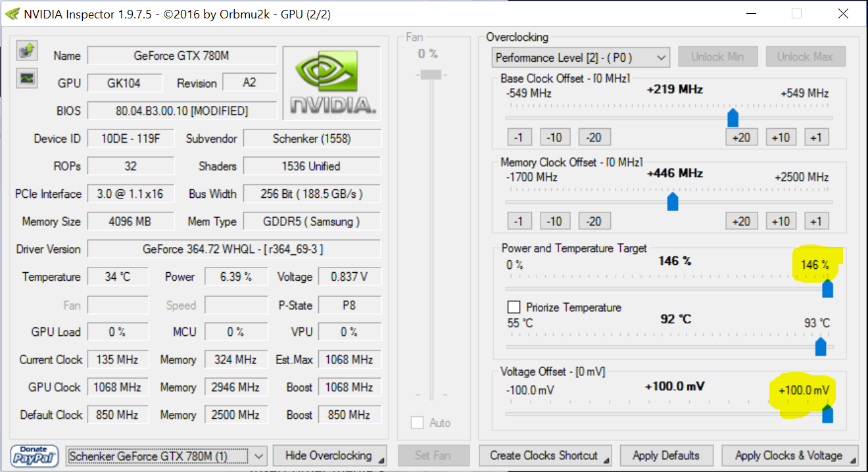Image resolution: width=868 pixels, height=472 pixels.
Task: Click the Voltage field 0.837 V
Action: (349, 277)
